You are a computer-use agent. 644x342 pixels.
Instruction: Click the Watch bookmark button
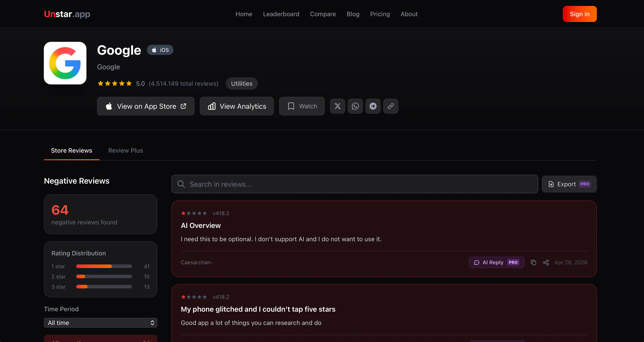pyautogui.click(x=302, y=106)
